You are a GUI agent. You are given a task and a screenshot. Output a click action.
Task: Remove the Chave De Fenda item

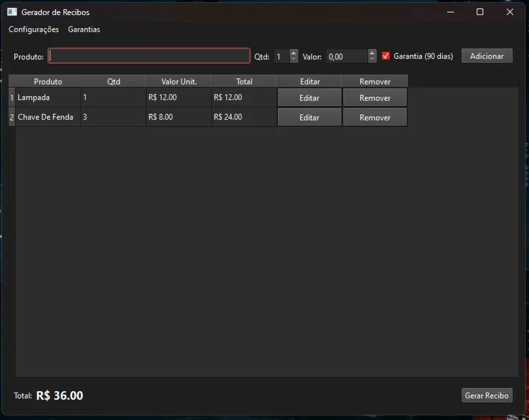pyautogui.click(x=375, y=117)
